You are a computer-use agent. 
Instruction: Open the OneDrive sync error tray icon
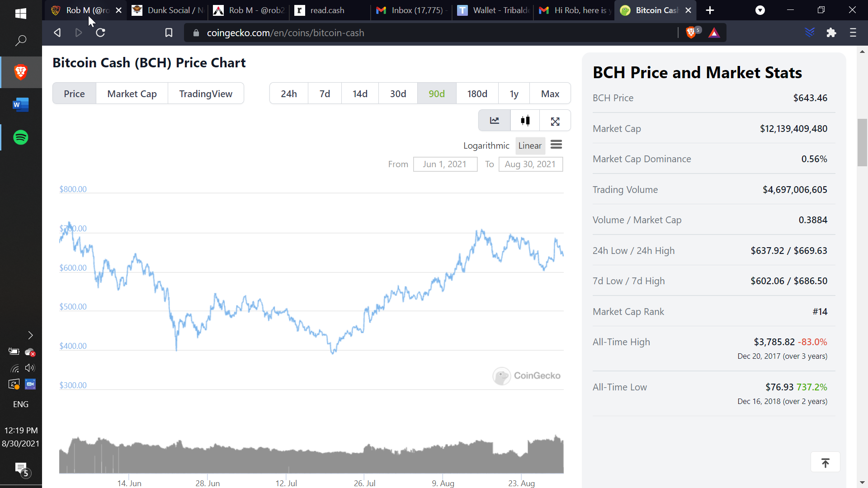[30, 352]
